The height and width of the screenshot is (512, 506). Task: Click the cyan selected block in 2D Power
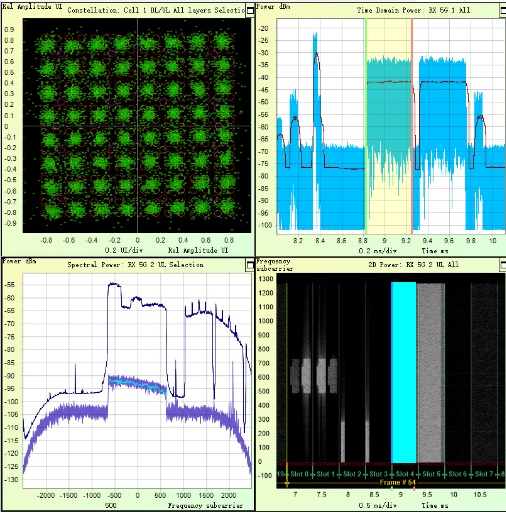click(x=404, y=372)
